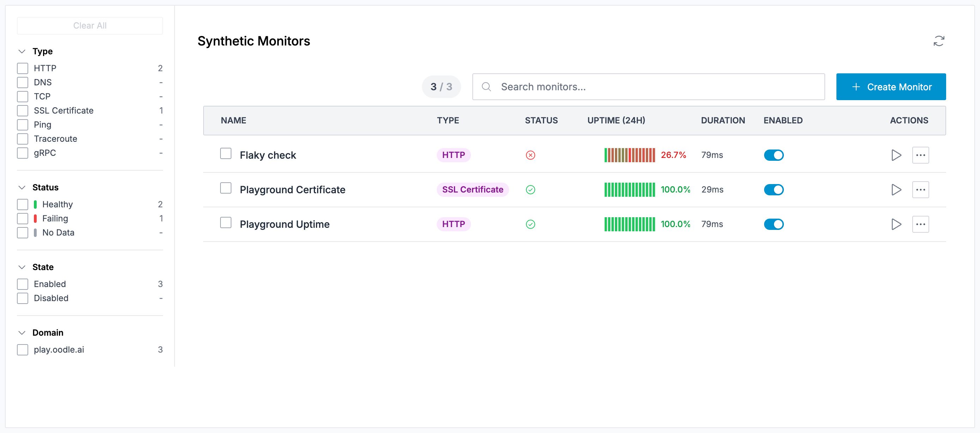Collapse the Type filter section
Viewport: 980px width, 433px height.
[x=22, y=51]
